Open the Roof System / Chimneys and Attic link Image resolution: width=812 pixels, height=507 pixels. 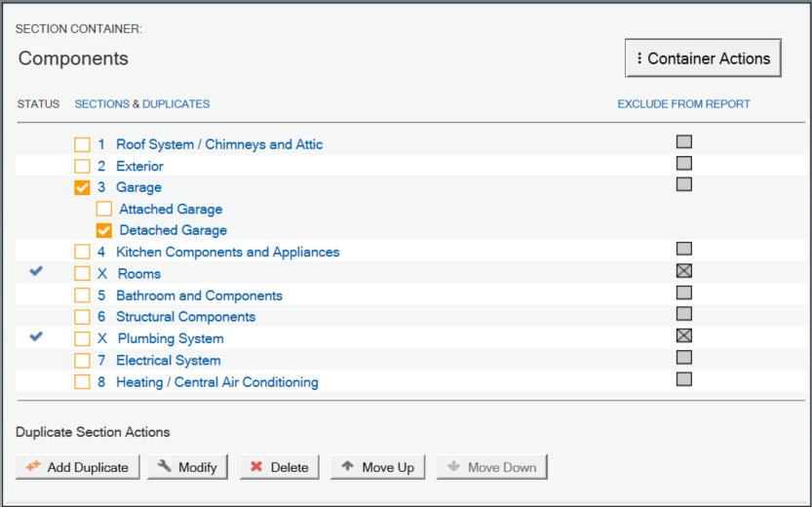[x=219, y=144]
